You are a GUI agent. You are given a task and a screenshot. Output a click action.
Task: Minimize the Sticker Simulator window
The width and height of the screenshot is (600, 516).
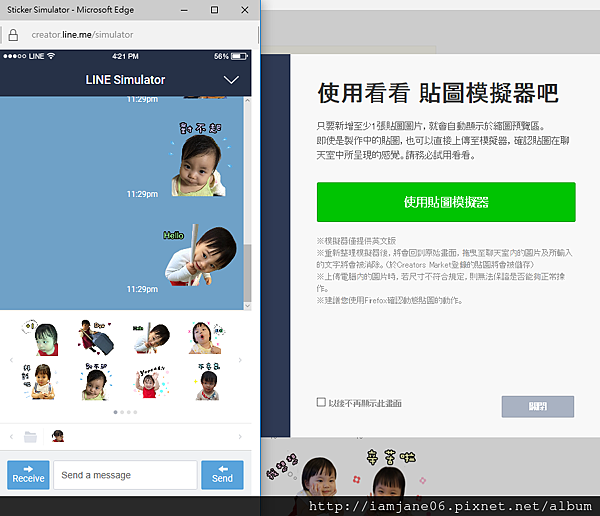click(184, 10)
